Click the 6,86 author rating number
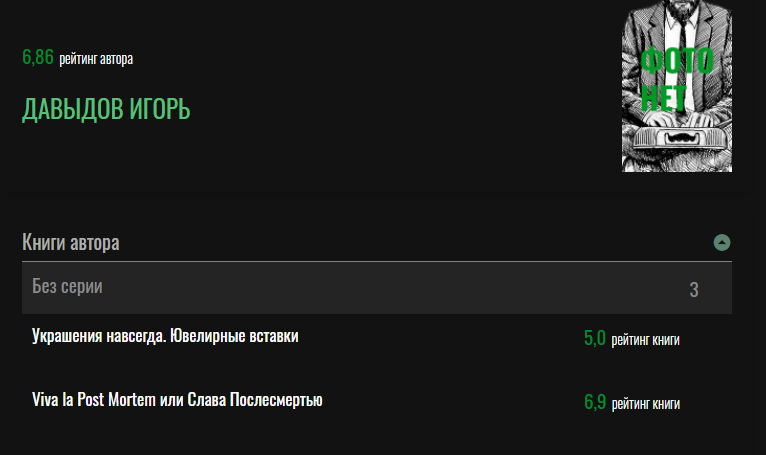 pyautogui.click(x=38, y=57)
